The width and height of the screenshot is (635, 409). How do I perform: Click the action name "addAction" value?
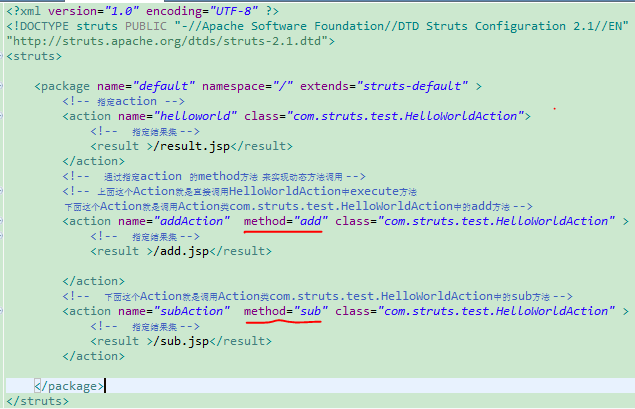pyautogui.click(x=192, y=221)
